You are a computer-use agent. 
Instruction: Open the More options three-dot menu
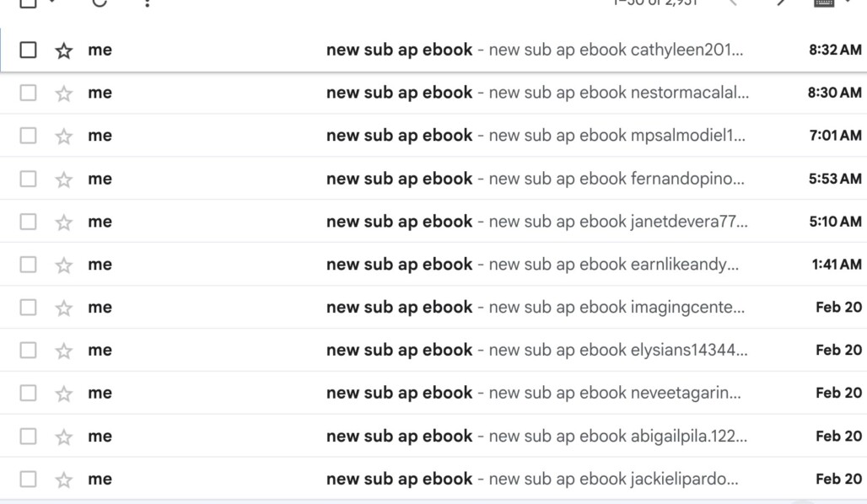click(x=147, y=3)
